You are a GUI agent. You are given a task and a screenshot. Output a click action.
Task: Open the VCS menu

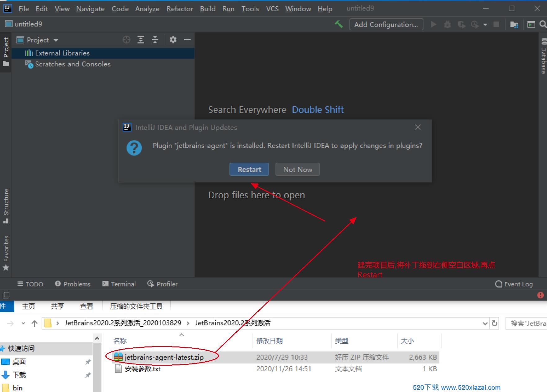pos(272,9)
